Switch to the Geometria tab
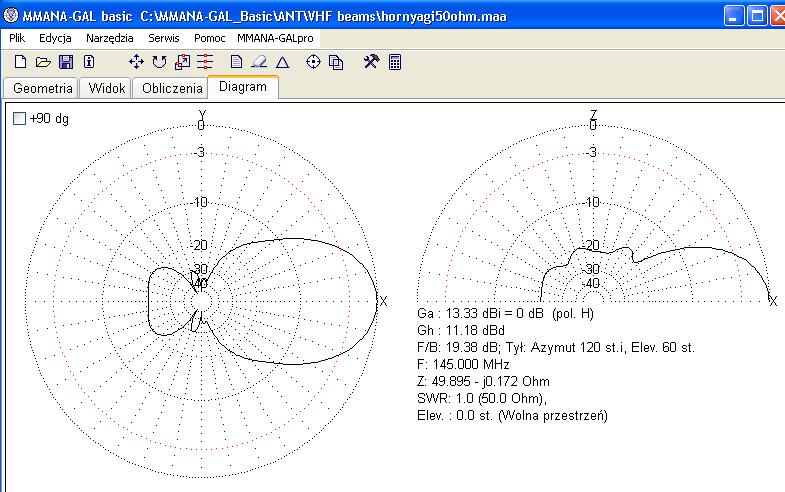Image resolution: width=785 pixels, height=492 pixels. click(x=43, y=88)
